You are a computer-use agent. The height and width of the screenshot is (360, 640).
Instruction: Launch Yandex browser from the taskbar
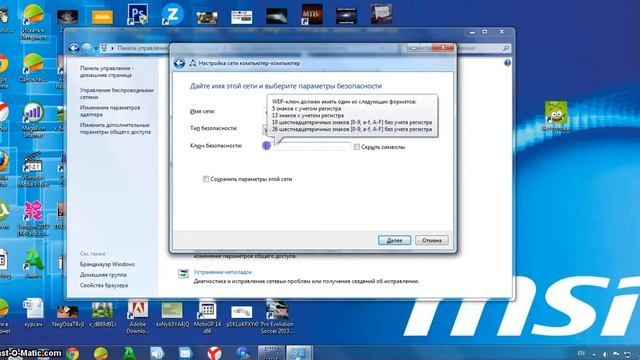pos(214,353)
